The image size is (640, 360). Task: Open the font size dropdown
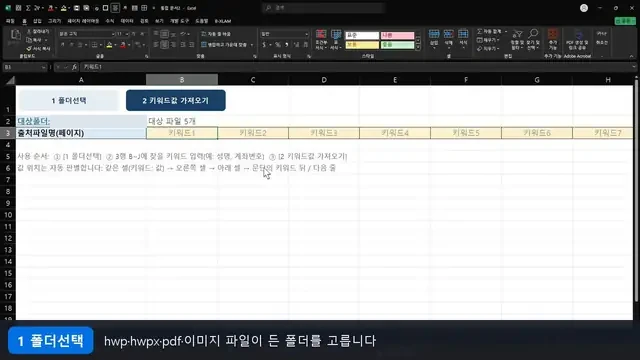127,34
